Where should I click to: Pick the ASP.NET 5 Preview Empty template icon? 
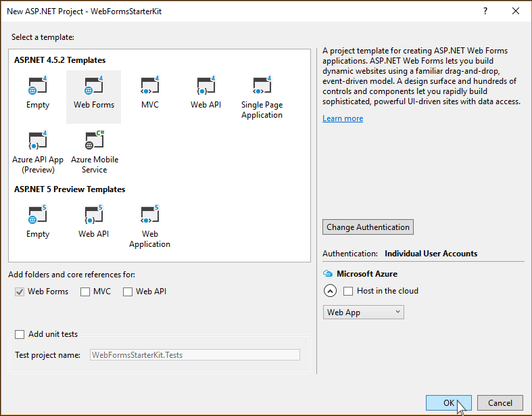pos(38,214)
